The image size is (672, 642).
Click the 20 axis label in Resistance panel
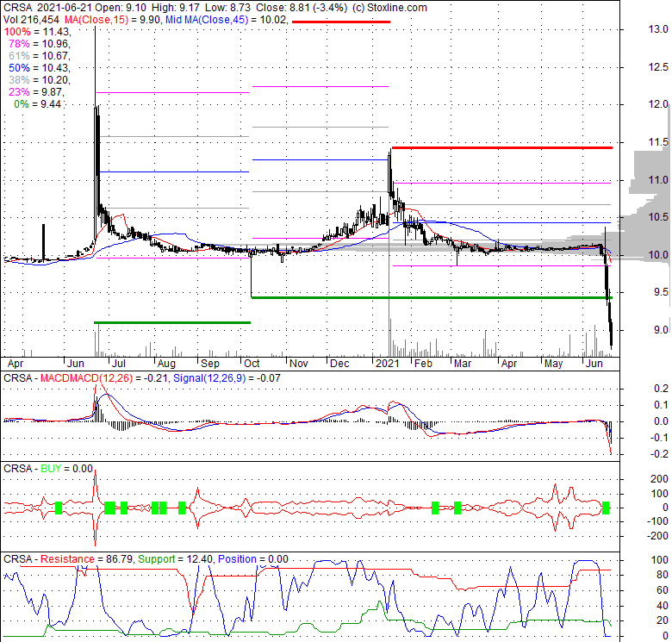(x=663, y=620)
